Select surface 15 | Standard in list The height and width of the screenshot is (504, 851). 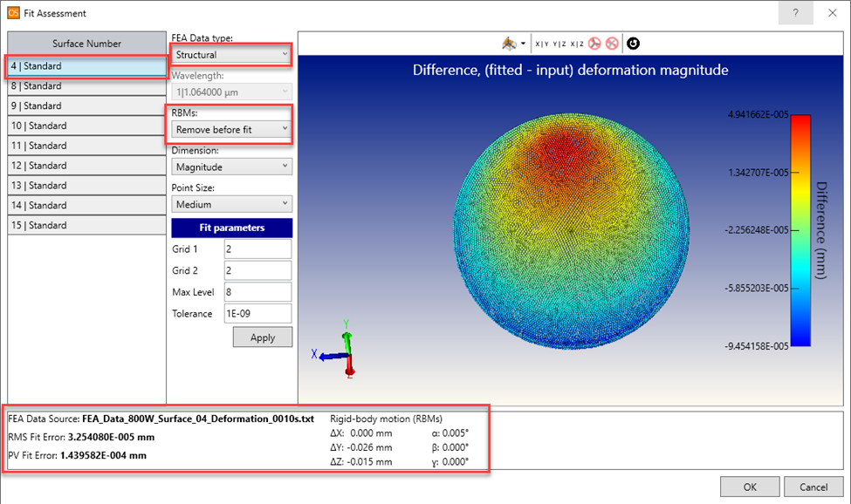click(x=86, y=225)
